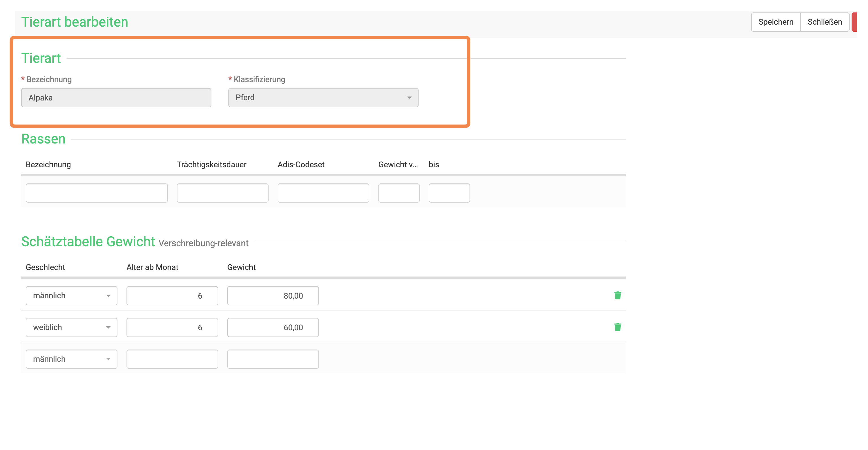This screenshot has width=868, height=450.
Task: Click the Rassen section heading
Action: (44, 139)
